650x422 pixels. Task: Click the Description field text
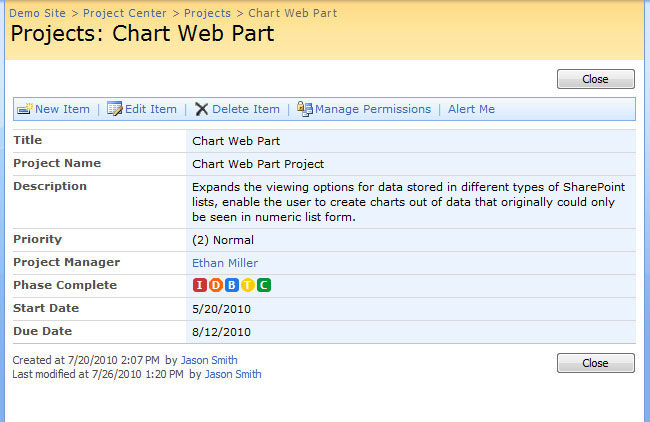(x=410, y=202)
